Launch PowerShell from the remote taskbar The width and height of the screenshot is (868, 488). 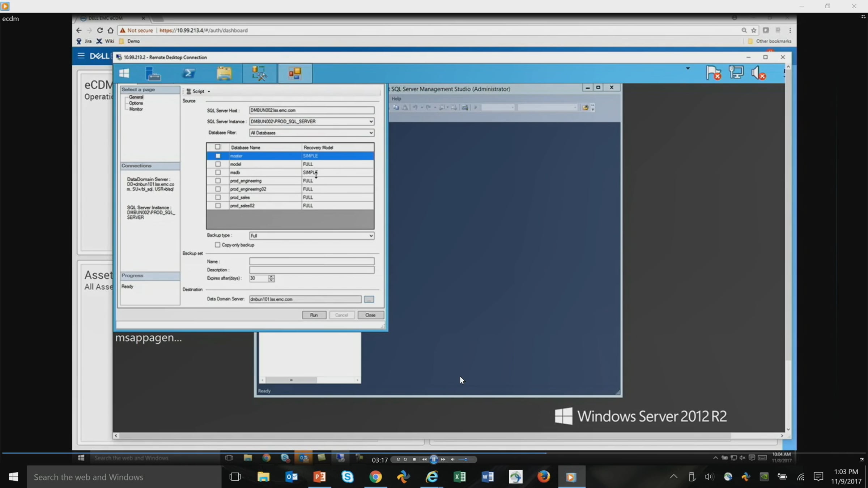click(188, 73)
